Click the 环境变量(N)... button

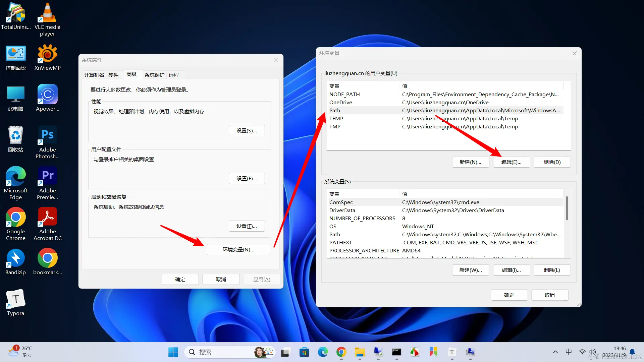click(238, 249)
